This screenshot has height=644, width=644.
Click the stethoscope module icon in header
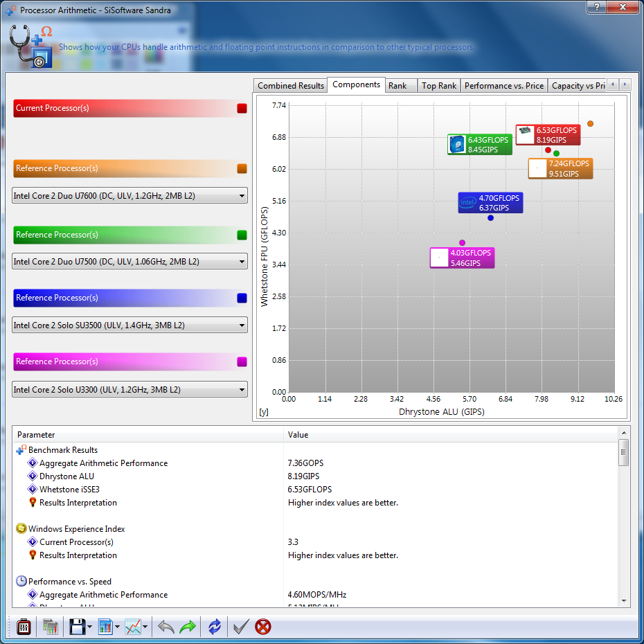[30, 46]
